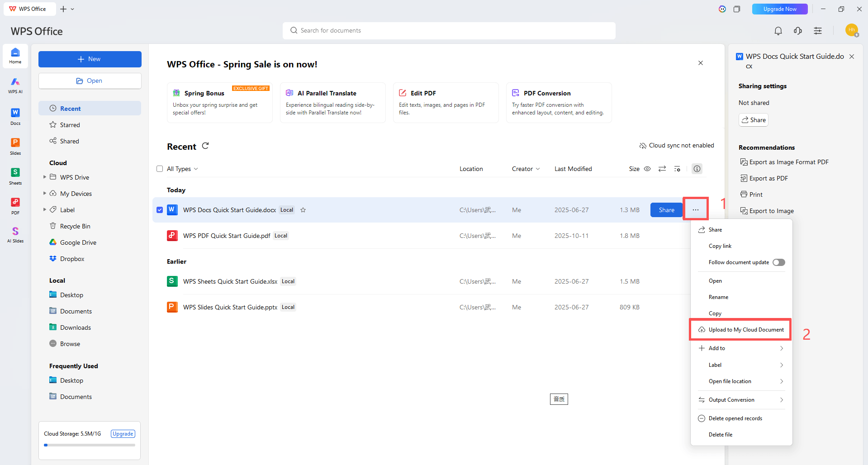Screen dimensions: 868x465
Task: Toggle Follow document update switch
Action: pyautogui.click(x=778, y=262)
